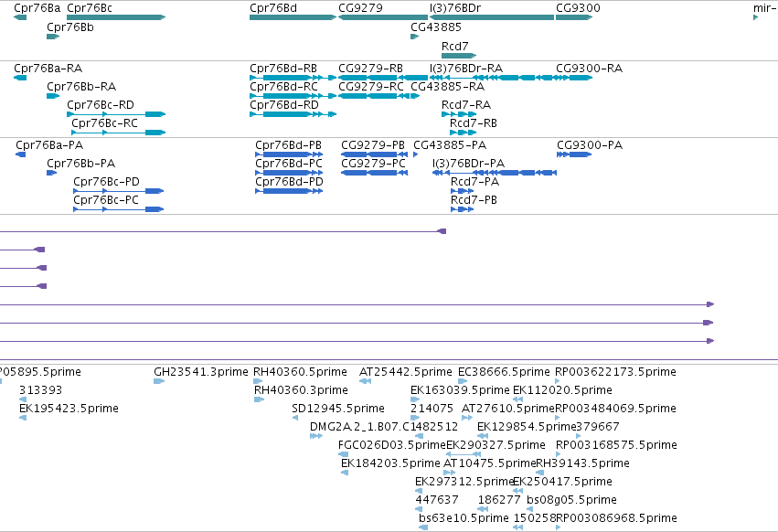Click the EK112020.5prime EST marker

518,399
